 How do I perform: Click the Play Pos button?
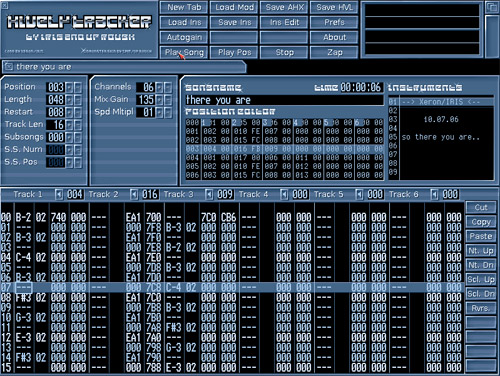tap(234, 52)
